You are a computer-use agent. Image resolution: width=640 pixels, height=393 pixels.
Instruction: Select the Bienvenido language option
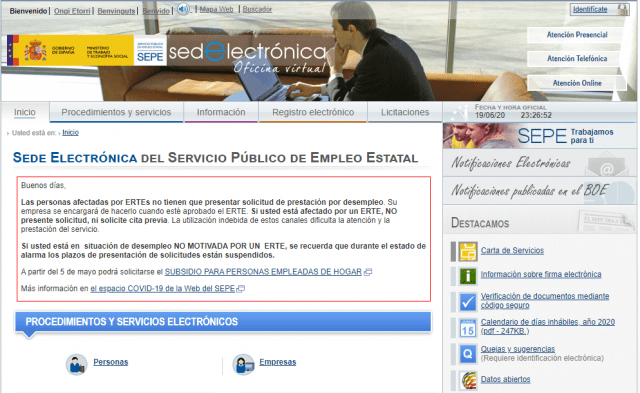point(28,11)
